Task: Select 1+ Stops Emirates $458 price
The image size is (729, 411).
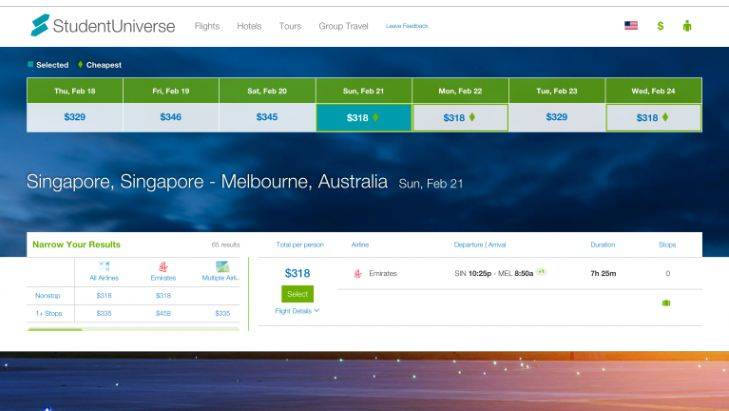Action: (163, 313)
